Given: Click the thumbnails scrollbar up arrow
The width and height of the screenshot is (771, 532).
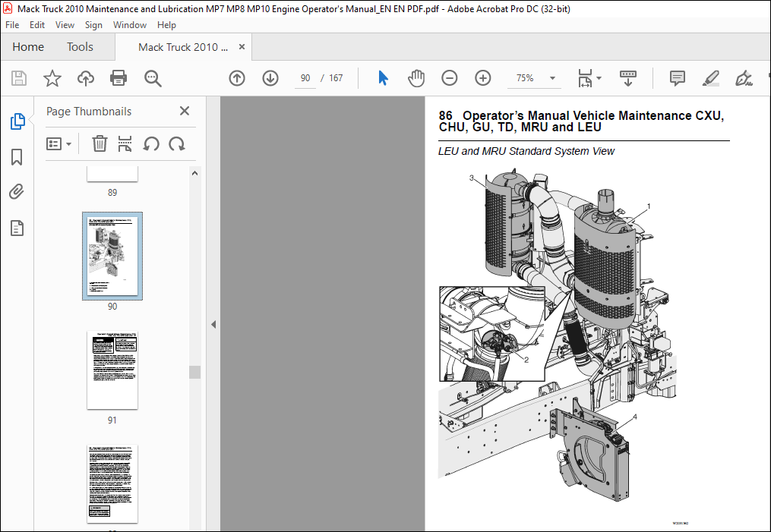Looking at the screenshot, I should [194, 173].
